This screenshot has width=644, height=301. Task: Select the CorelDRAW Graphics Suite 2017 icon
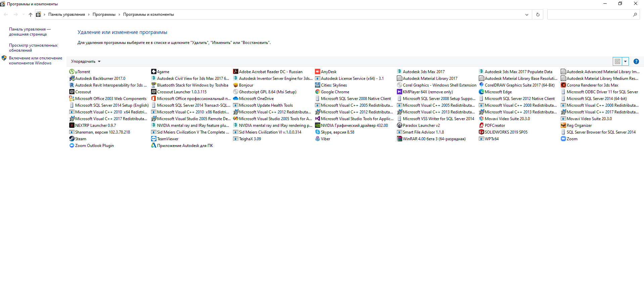point(481,85)
